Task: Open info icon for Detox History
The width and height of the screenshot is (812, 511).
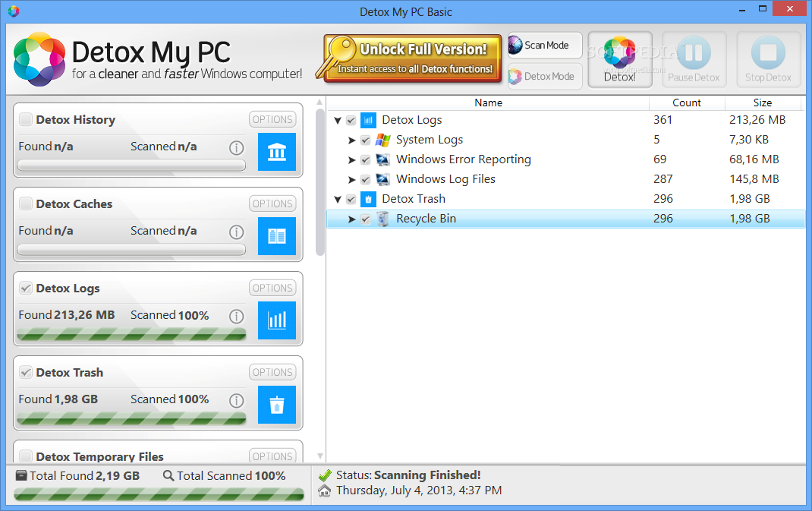Action: pos(237,148)
